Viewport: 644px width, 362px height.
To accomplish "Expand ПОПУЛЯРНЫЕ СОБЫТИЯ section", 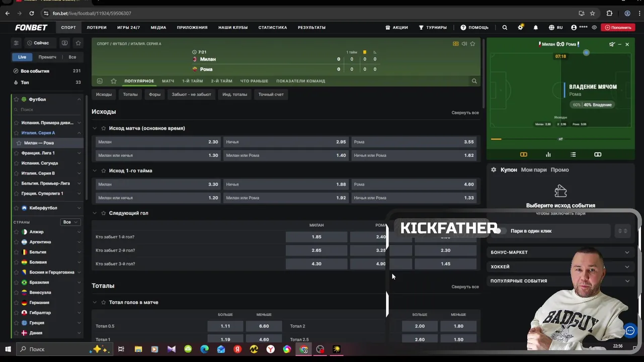I will (x=560, y=281).
